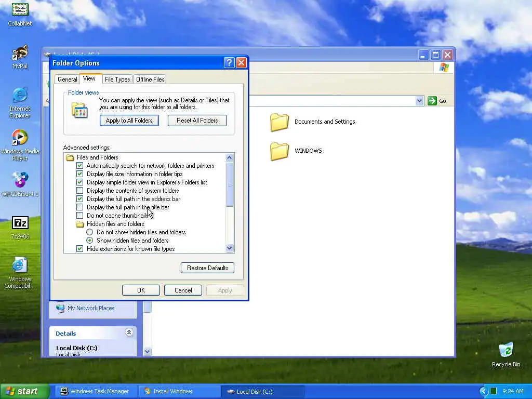Enable Do not cache thumbnails checkbox

(79, 216)
